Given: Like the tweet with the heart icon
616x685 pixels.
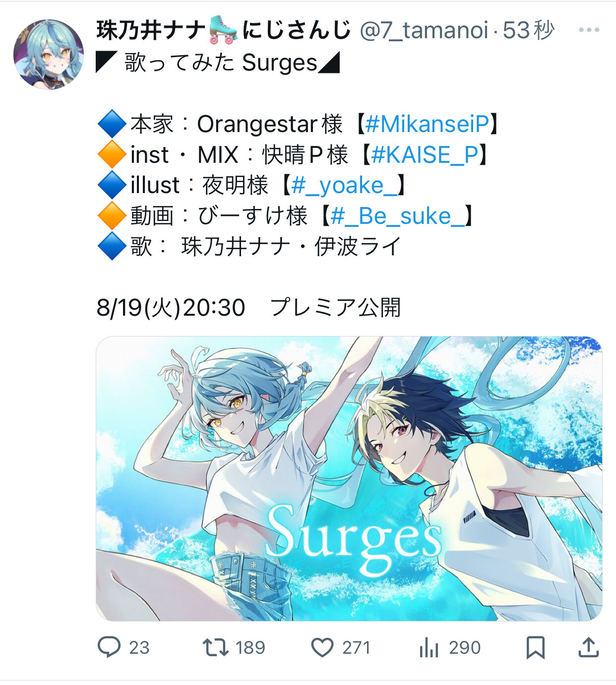Looking at the screenshot, I should 322,647.
